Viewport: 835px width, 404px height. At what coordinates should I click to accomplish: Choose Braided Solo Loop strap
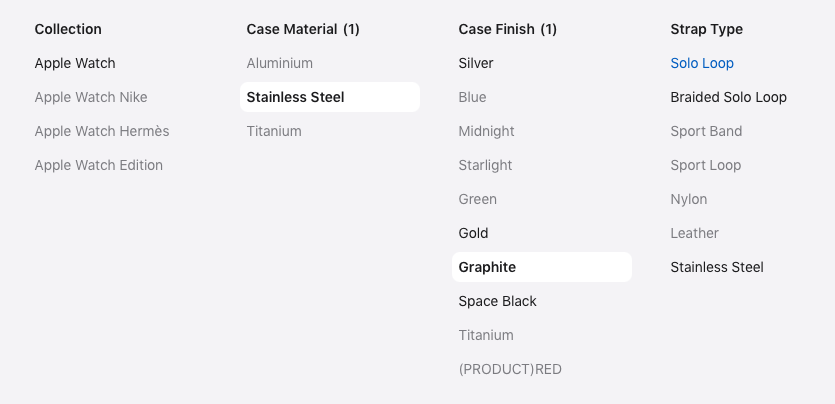[x=729, y=97]
